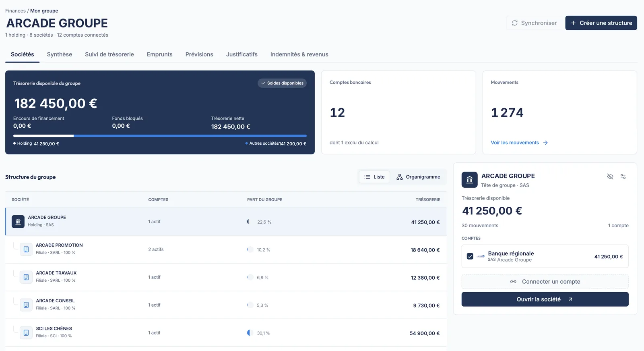Click the Synchroniser refresh icon
The width and height of the screenshot is (644, 351).
click(514, 23)
